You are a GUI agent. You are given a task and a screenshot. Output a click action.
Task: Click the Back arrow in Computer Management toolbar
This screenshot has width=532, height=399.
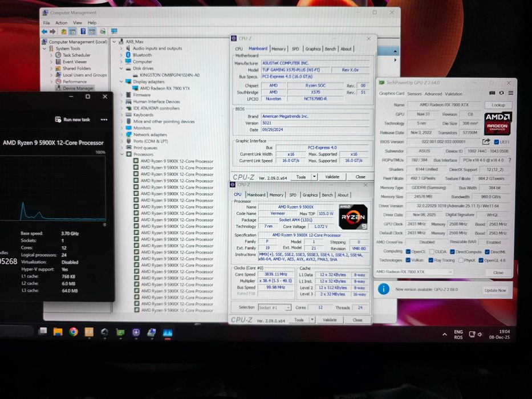[x=44, y=31]
